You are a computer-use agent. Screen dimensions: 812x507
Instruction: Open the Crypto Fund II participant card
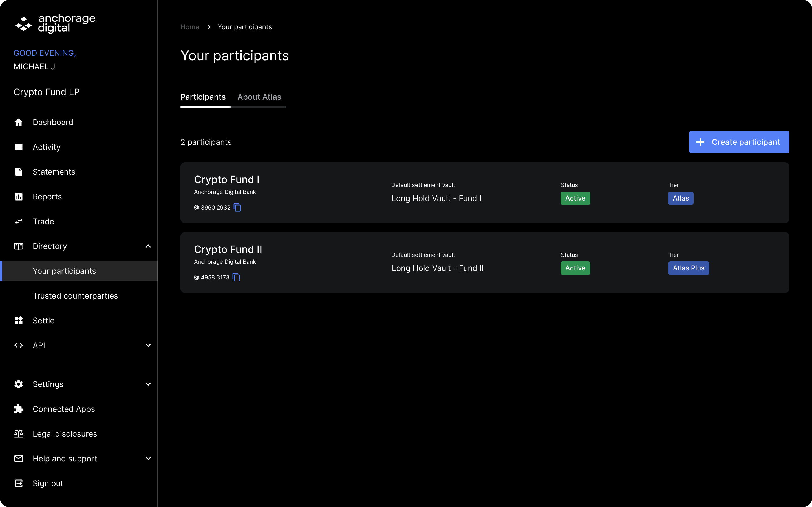(x=485, y=263)
